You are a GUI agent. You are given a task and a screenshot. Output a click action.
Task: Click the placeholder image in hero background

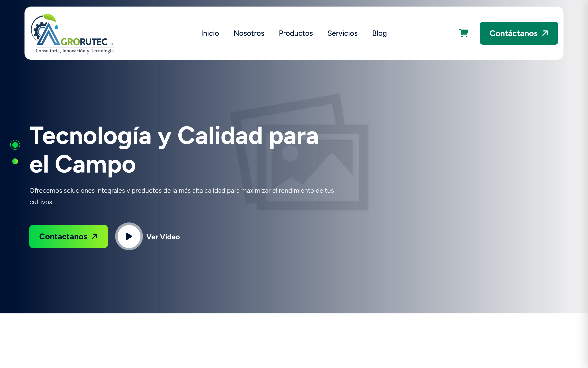(299, 152)
